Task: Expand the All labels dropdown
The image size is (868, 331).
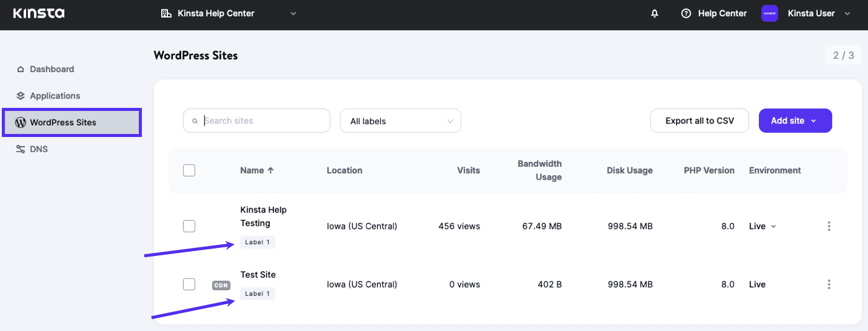Action: 400,121
